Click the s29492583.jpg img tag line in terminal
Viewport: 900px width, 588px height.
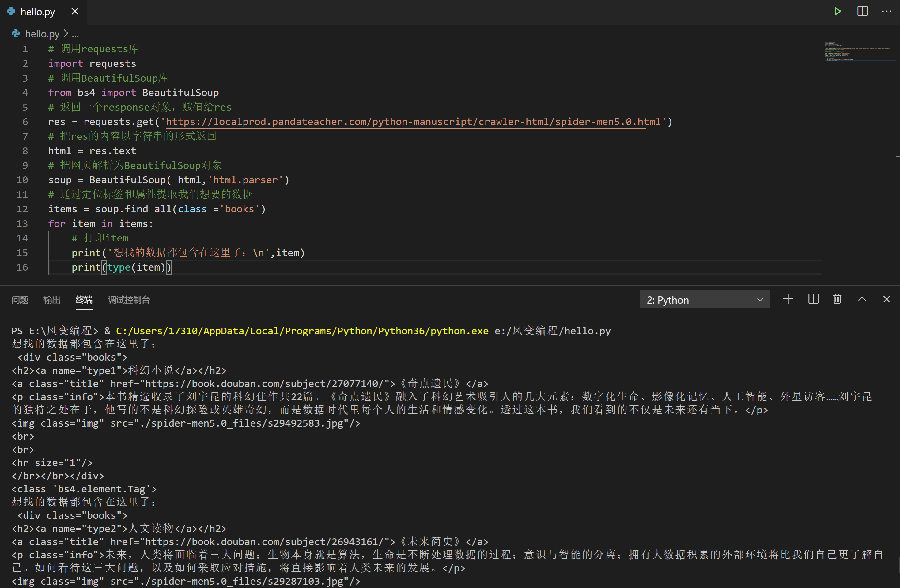(x=186, y=423)
